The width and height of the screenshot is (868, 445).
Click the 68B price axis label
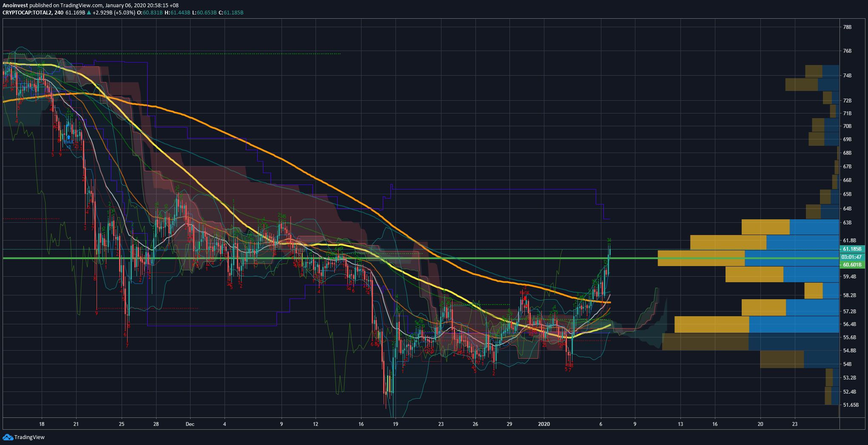847,153
